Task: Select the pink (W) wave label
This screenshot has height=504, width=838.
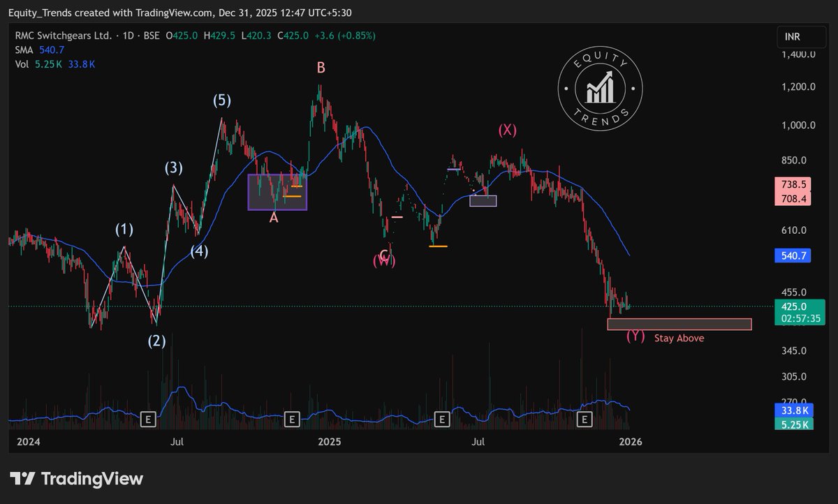Action: [x=384, y=260]
